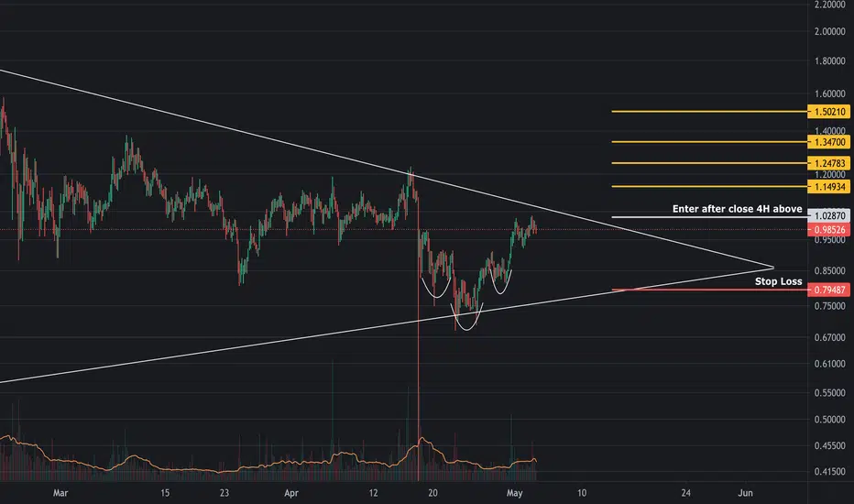This screenshot has width=854, height=504.
Task: Select the topmost yellow target line
Action: pos(709,112)
